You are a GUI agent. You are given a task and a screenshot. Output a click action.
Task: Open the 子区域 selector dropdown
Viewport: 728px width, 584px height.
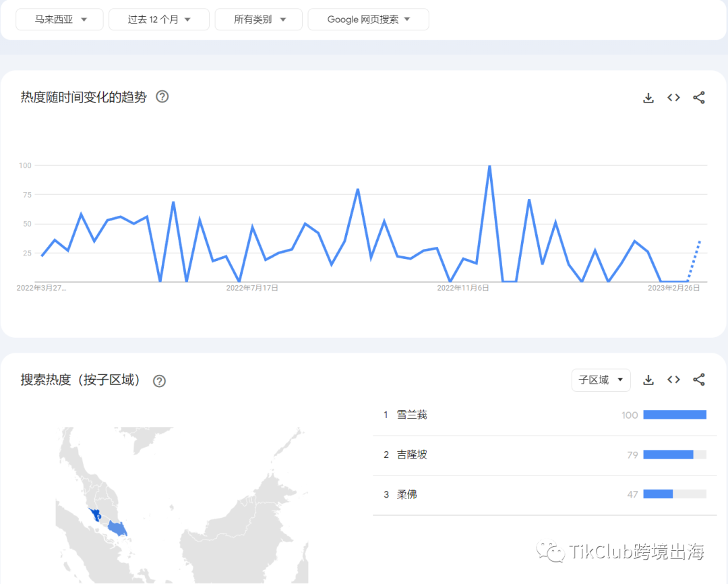pos(601,380)
